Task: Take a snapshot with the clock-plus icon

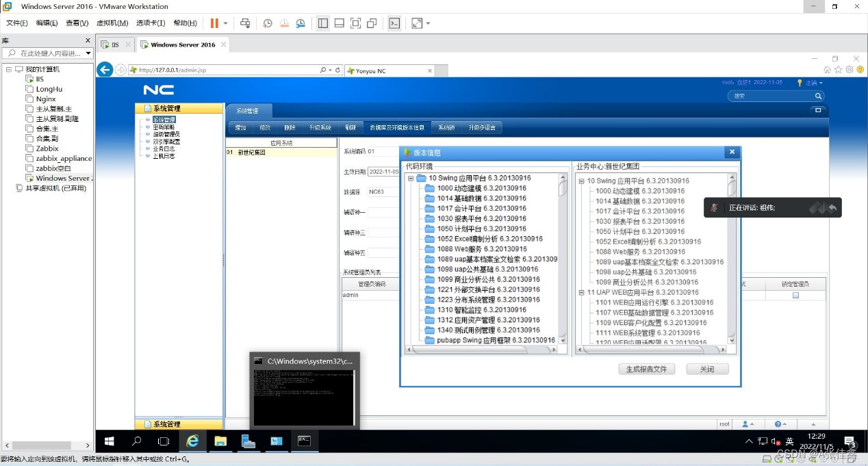Action: [268, 23]
